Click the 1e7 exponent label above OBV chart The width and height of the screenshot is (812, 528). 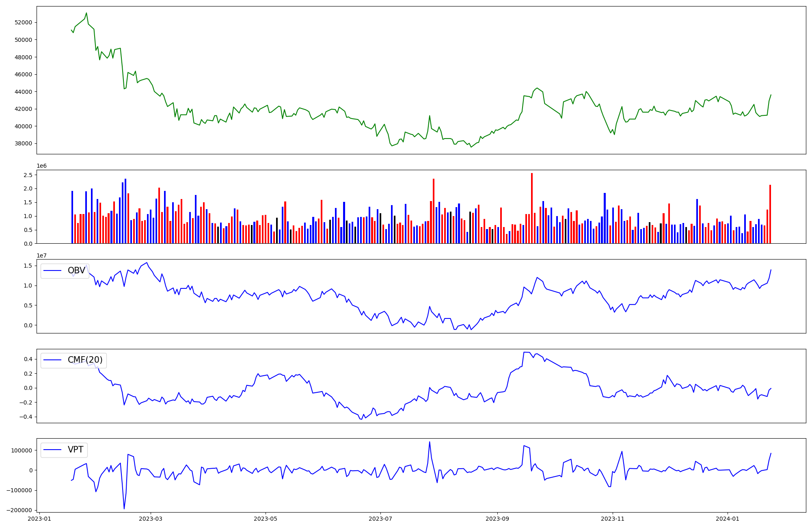41,255
